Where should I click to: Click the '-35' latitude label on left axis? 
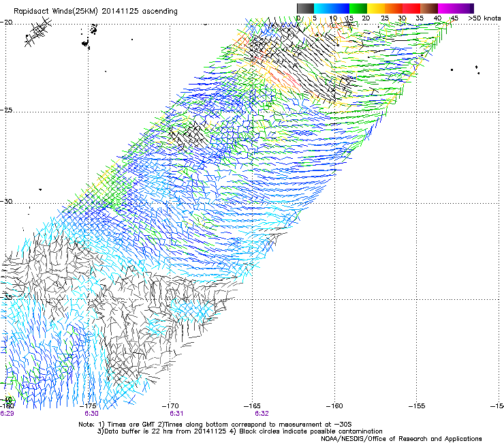pos(6,297)
